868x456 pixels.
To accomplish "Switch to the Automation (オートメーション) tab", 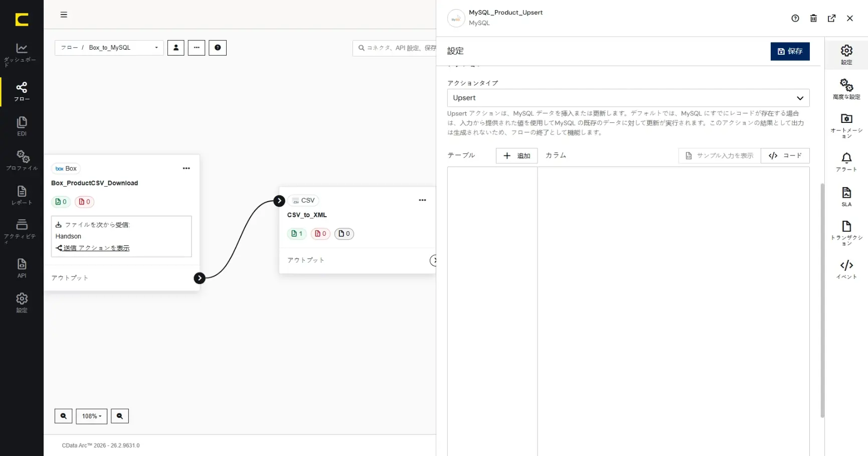I will [x=846, y=126].
